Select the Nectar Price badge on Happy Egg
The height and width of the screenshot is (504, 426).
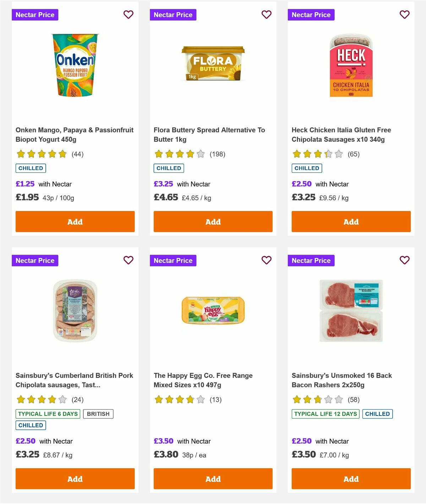click(x=173, y=260)
